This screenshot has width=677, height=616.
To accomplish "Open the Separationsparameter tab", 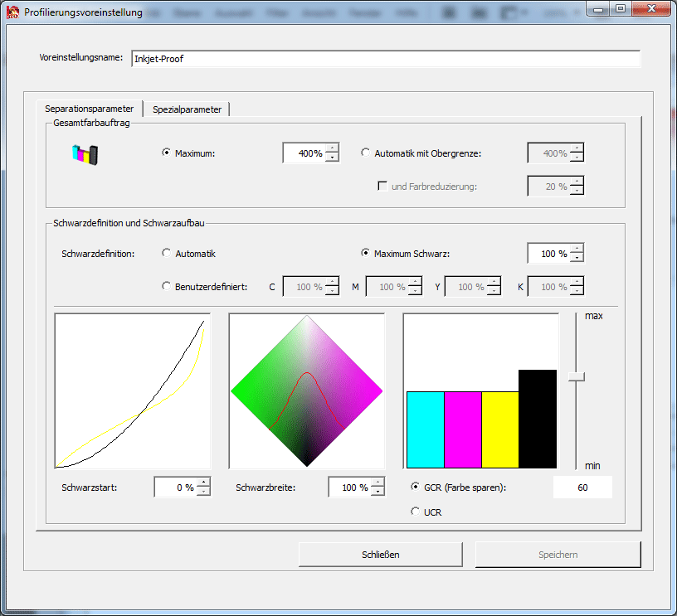I will (x=90, y=109).
